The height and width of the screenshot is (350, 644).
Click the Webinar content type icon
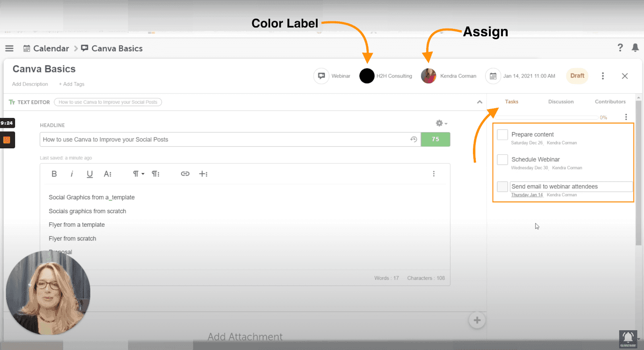[x=322, y=76]
